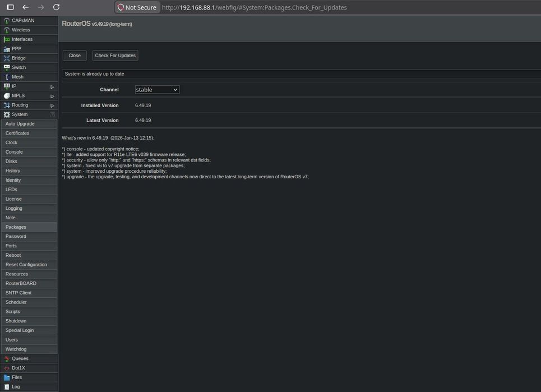Click the browser back arrow
Screen dimensions: 541x392
(x=26, y=7)
